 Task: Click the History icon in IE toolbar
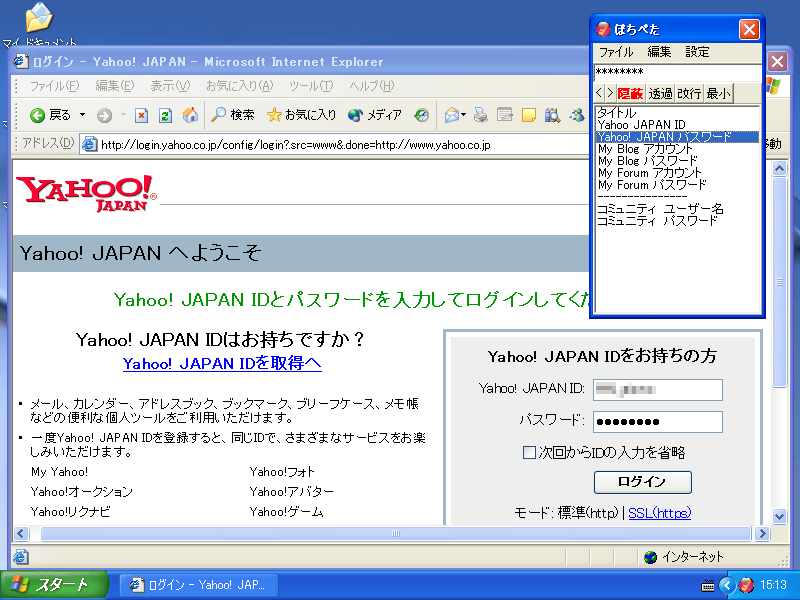[x=421, y=115]
